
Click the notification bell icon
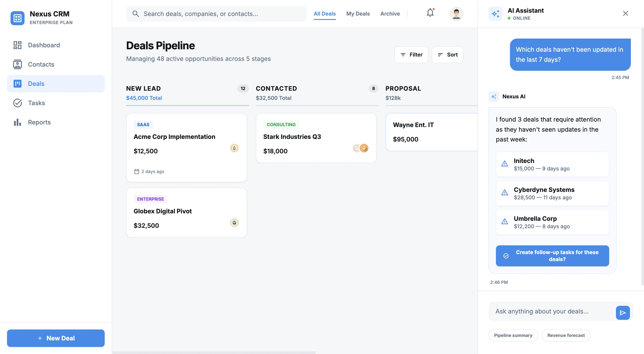(430, 13)
